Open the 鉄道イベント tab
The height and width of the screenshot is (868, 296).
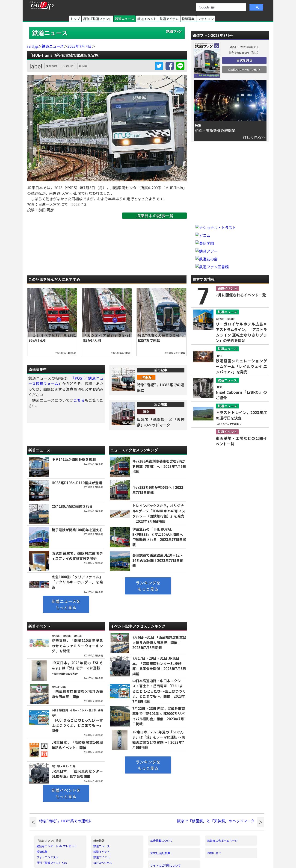147,19
